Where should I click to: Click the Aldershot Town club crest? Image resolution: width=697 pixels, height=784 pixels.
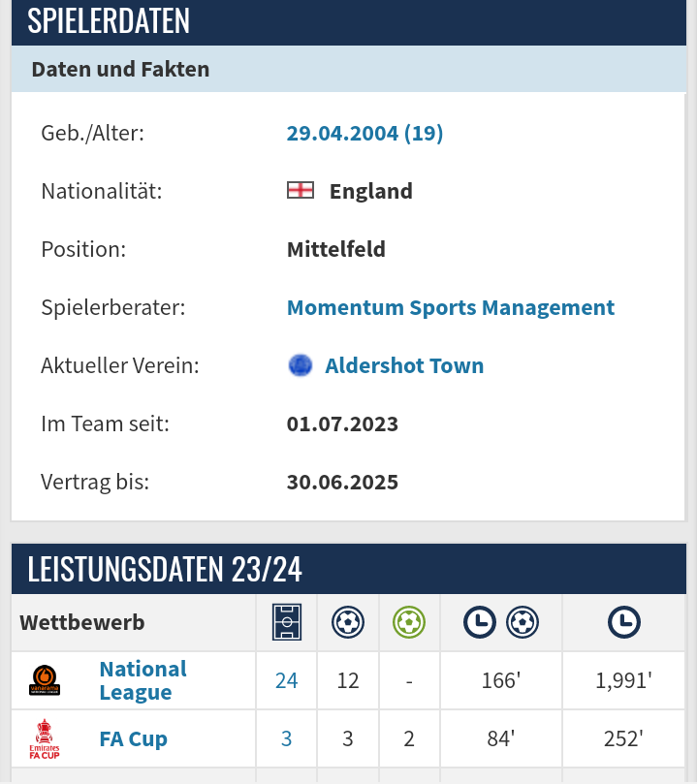pyautogui.click(x=300, y=365)
